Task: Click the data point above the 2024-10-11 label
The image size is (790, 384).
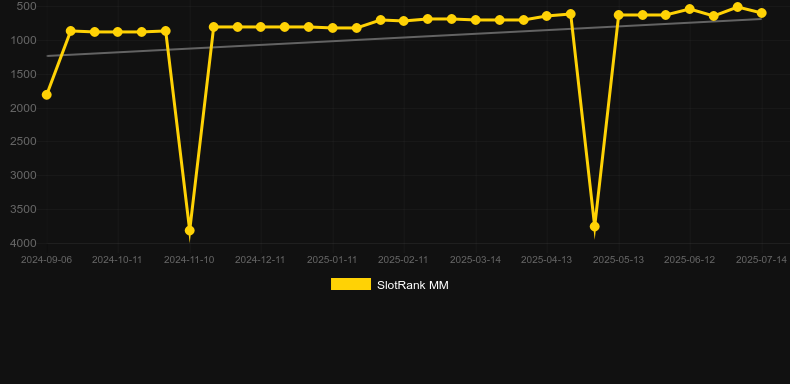Action: click(117, 32)
